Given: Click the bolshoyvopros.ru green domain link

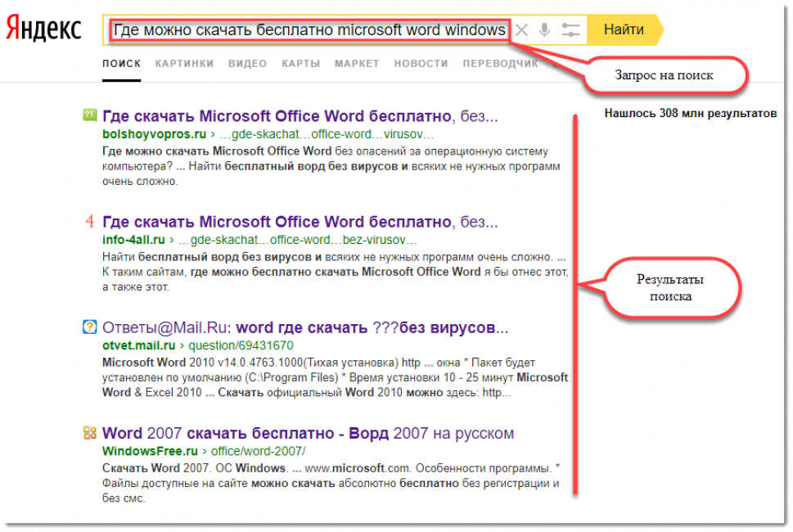Looking at the screenshot, I should tap(154, 134).
